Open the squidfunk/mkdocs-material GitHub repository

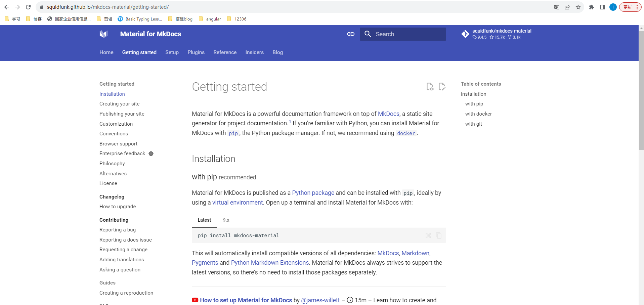pos(496,34)
